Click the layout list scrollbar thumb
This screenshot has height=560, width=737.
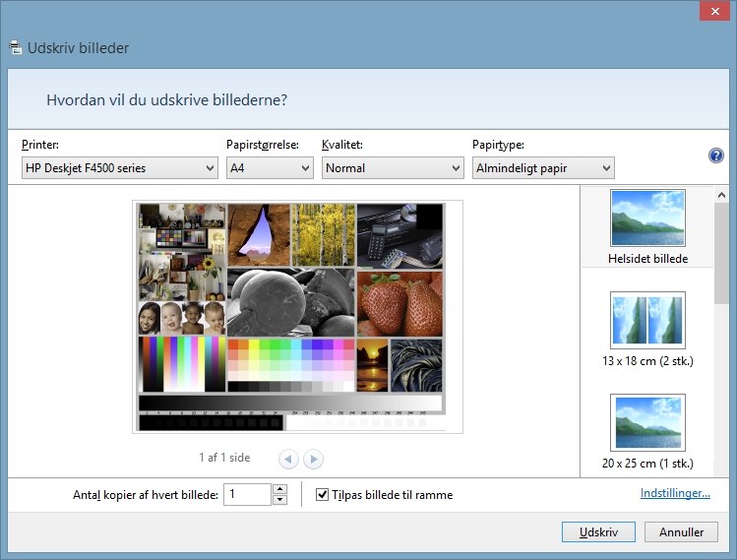point(721,254)
